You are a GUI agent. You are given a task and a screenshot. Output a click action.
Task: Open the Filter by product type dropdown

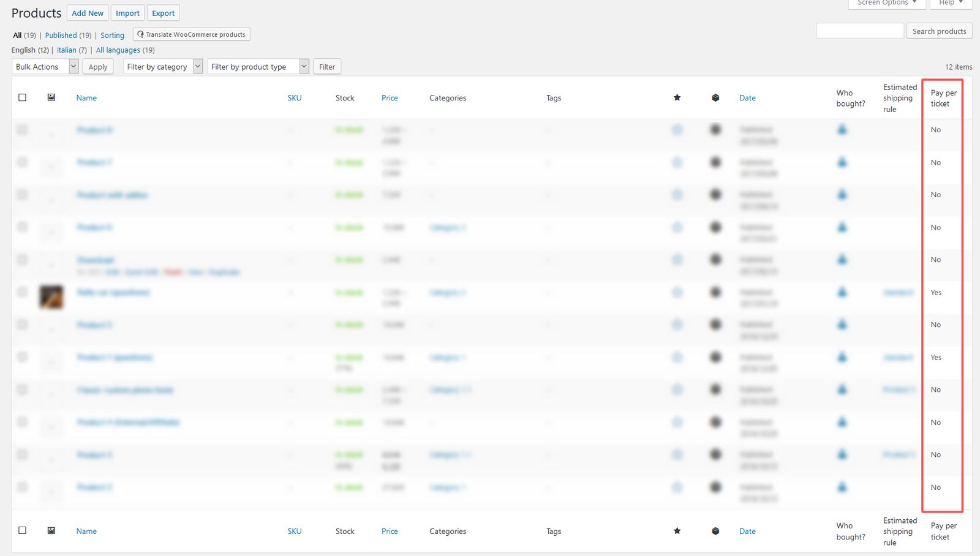point(259,67)
